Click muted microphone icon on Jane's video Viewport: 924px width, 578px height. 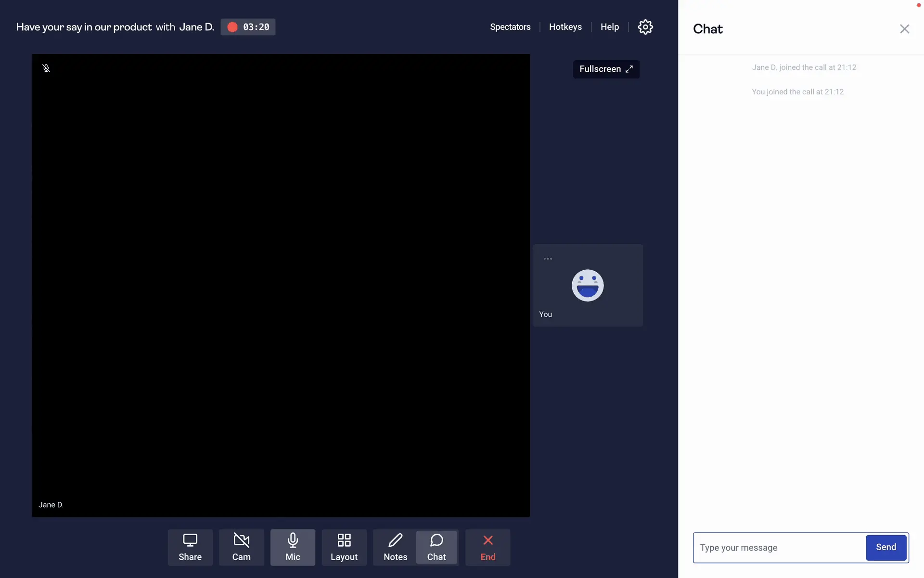[46, 68]
